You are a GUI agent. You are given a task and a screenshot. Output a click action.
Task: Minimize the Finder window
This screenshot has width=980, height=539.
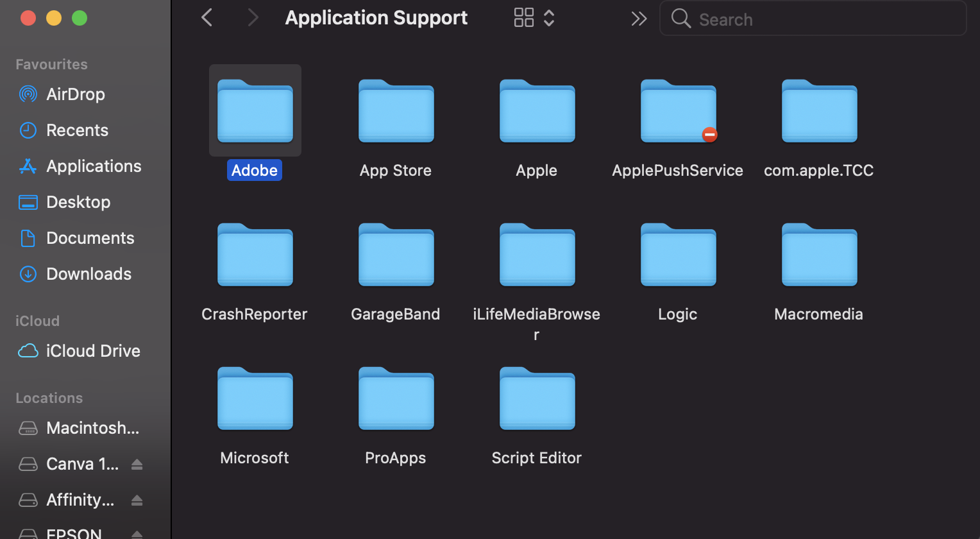pyautogui.click(x=54, y=18)
